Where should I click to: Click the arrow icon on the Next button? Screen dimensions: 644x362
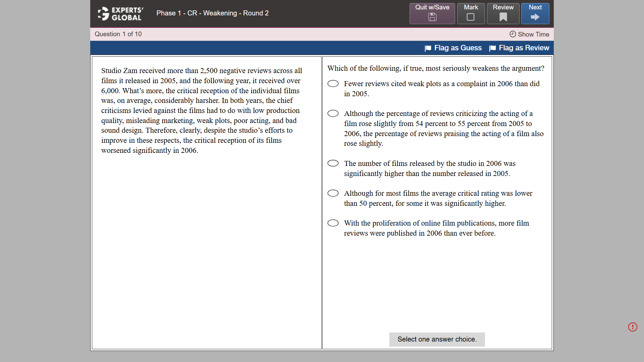(535, 17)
